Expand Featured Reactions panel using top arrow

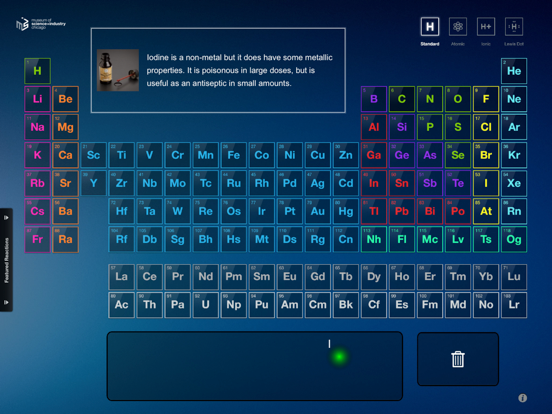[6, 218]
